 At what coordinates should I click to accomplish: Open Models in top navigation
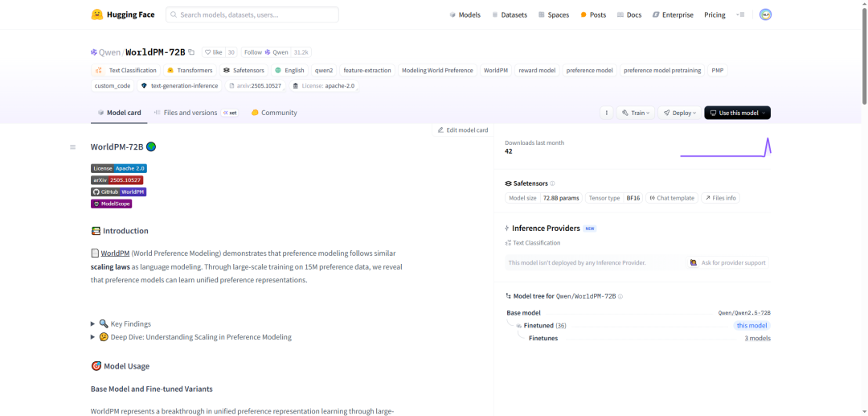465,15
